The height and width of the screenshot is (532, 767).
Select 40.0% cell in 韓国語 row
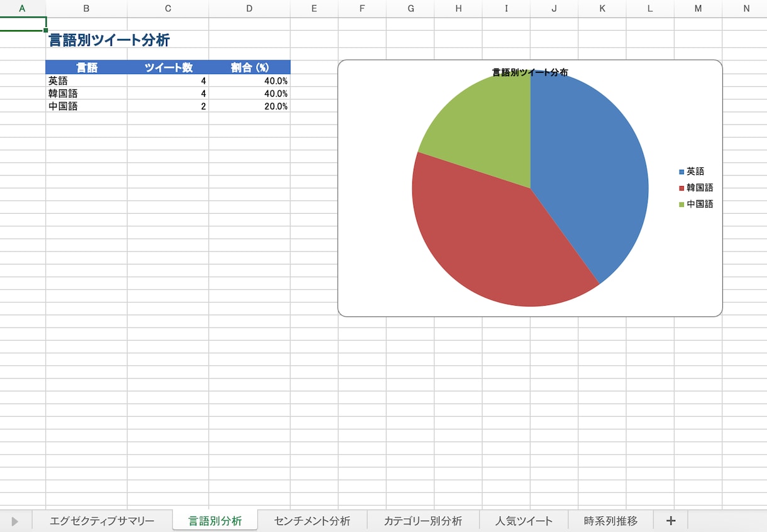[250, 94]
